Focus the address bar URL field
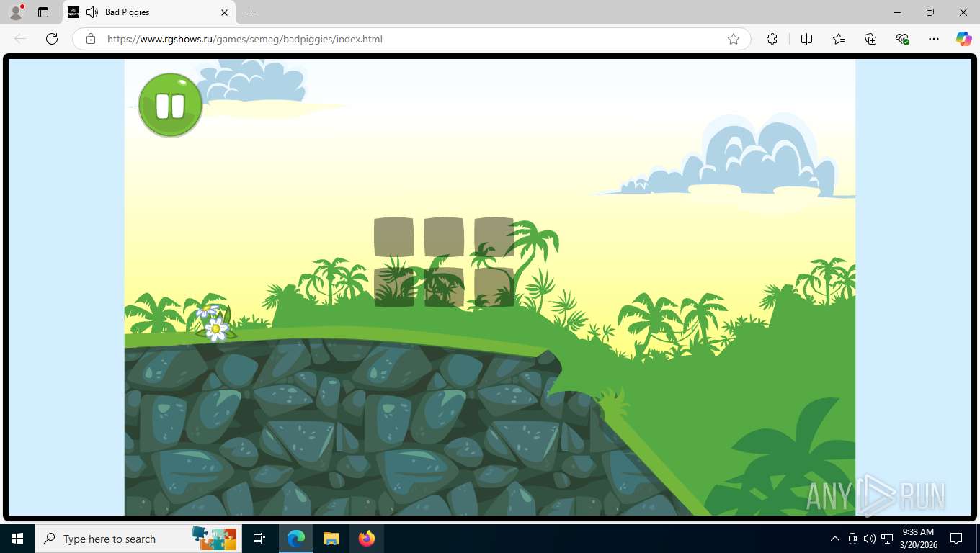 tap(411, 39)
